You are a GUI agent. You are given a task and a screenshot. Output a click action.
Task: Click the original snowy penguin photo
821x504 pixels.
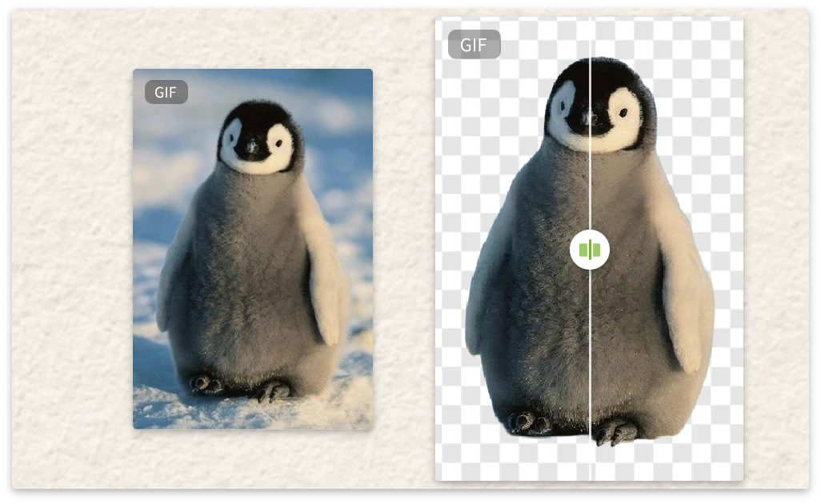tap(252, 252)
